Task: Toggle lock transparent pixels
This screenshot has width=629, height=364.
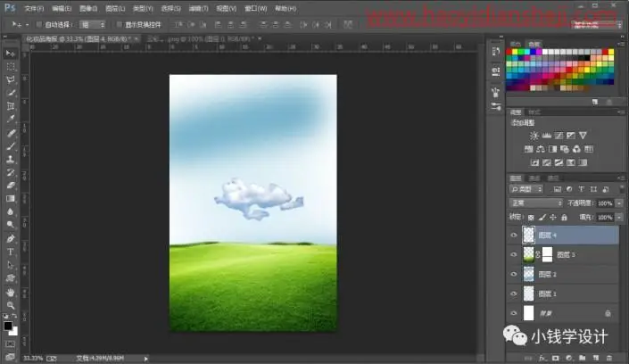Action: (531, 218)
